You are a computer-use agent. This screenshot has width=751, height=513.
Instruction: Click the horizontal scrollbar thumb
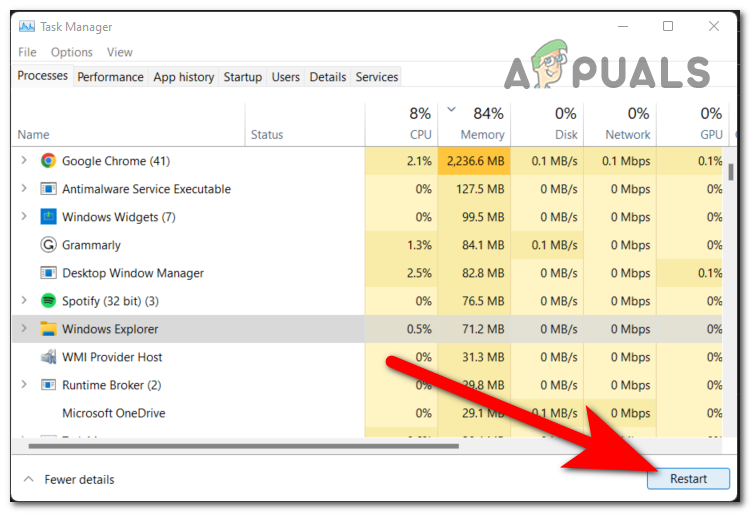(x=243, y=446)
